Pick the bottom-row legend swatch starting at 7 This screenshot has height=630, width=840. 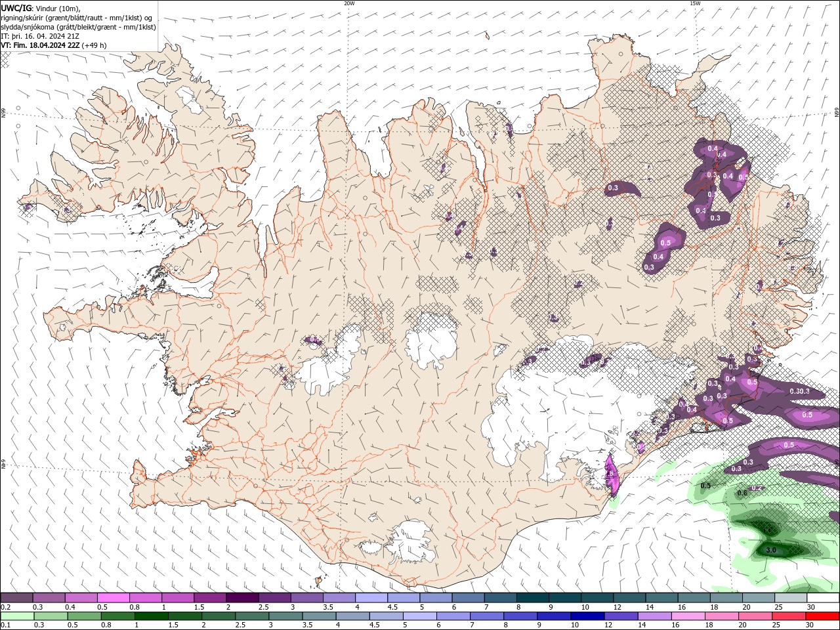(486, 616)
